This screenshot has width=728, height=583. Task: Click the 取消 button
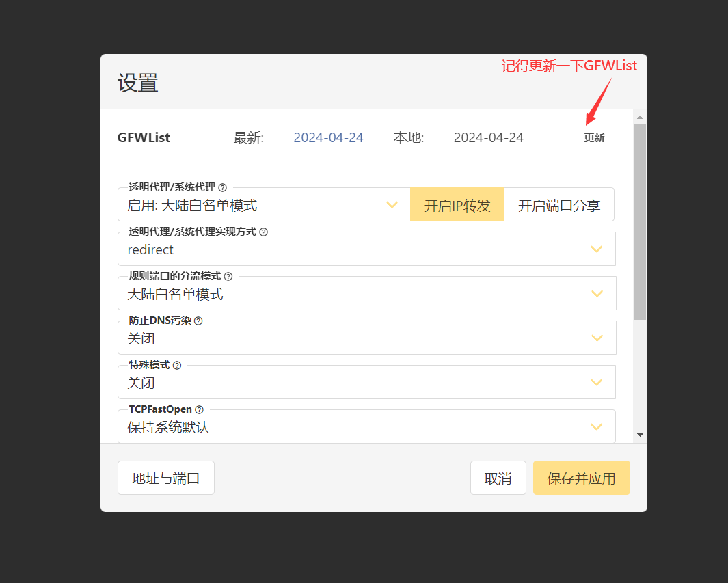[498, 478]
